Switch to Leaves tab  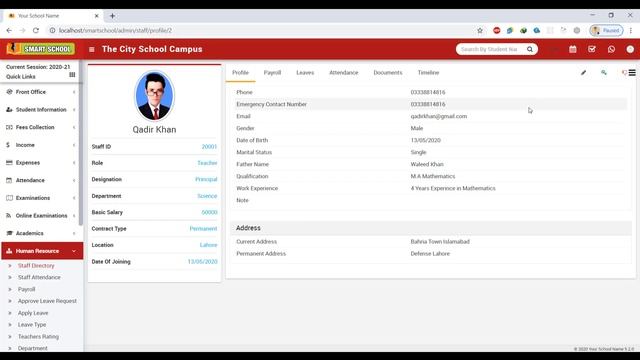pyautogui.click(x=305, y=73)
